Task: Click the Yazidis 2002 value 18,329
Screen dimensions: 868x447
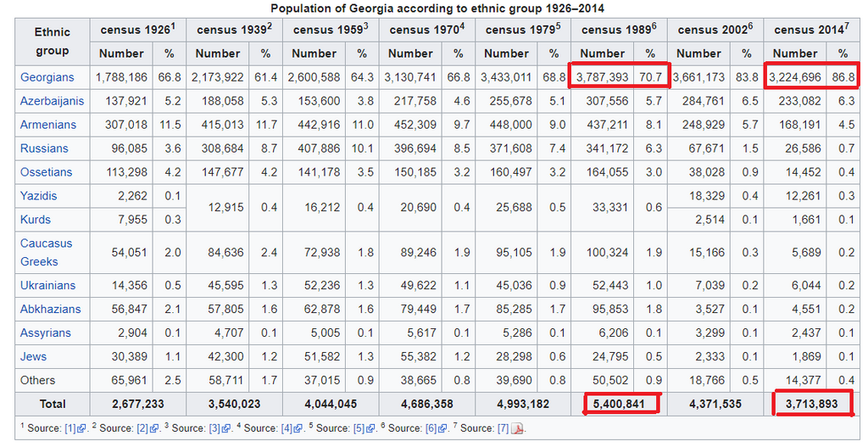Action: pyautogui.click(x=707, y=196)
